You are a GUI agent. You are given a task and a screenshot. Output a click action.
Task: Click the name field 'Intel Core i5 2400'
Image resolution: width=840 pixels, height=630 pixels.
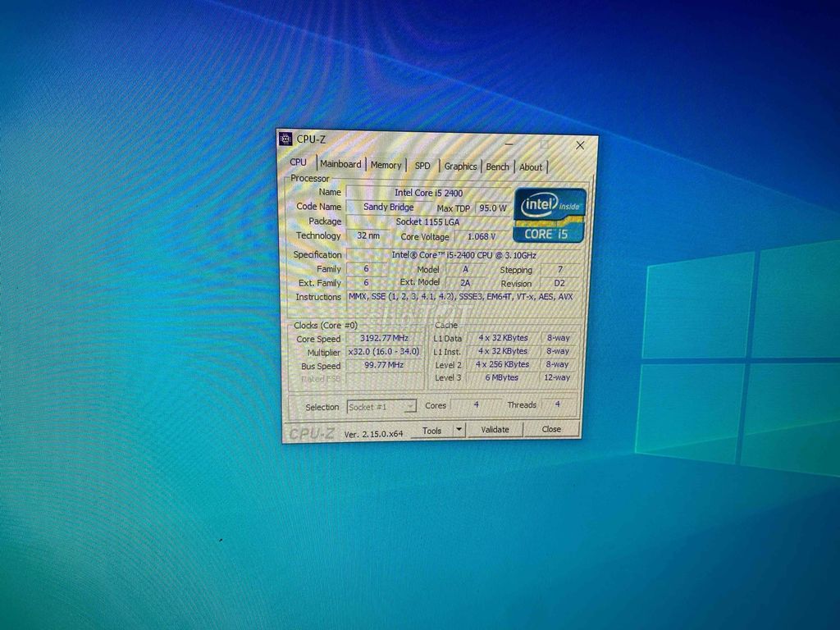point(428,193)
